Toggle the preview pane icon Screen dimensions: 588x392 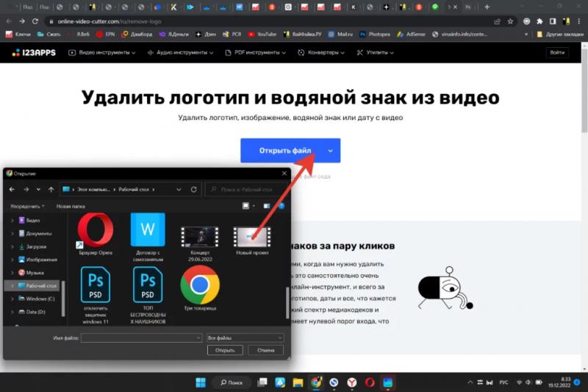tap(267, 206)
